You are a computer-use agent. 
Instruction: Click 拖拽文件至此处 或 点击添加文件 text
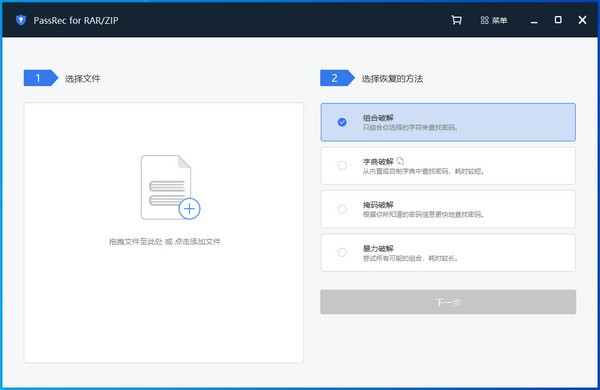click(x=165, y=242)
